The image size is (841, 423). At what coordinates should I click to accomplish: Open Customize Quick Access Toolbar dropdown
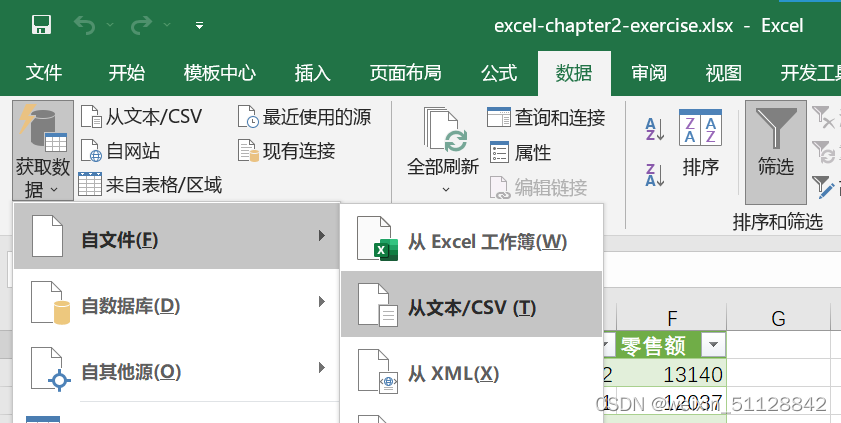click(199, 25)
